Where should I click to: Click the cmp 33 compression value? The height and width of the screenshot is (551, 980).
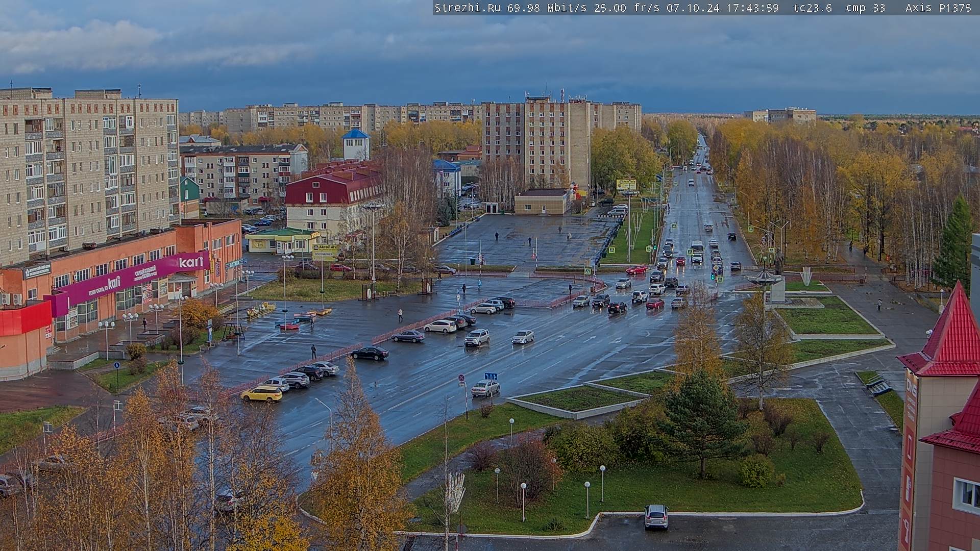click(x=865, y=8)
